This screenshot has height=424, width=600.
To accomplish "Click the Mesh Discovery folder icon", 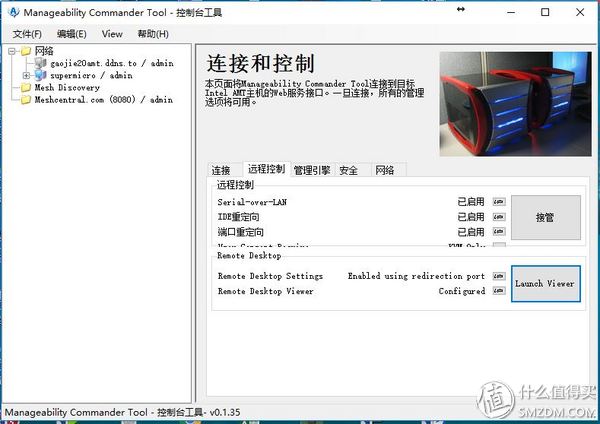I will [26, 88].
